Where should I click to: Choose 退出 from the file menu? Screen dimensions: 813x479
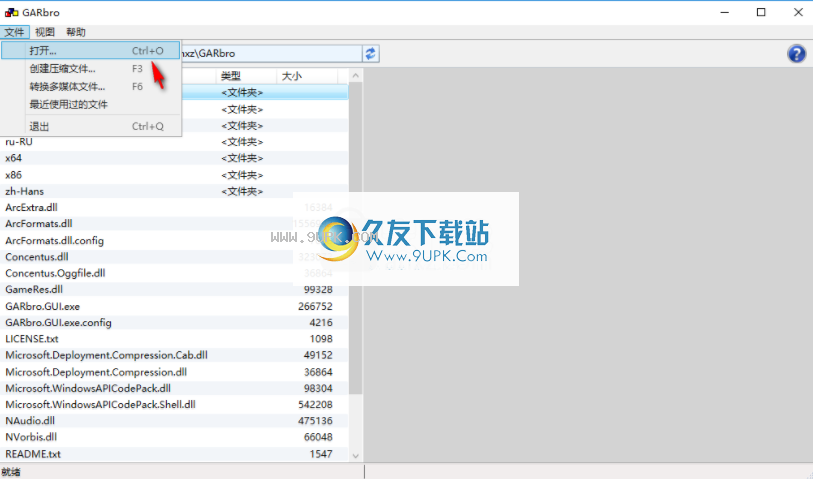click(91, 126)
